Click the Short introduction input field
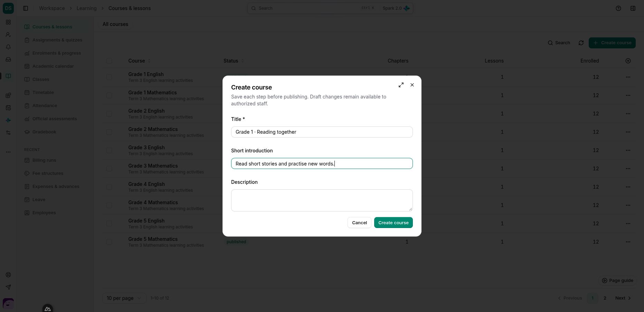 point(322,163)
